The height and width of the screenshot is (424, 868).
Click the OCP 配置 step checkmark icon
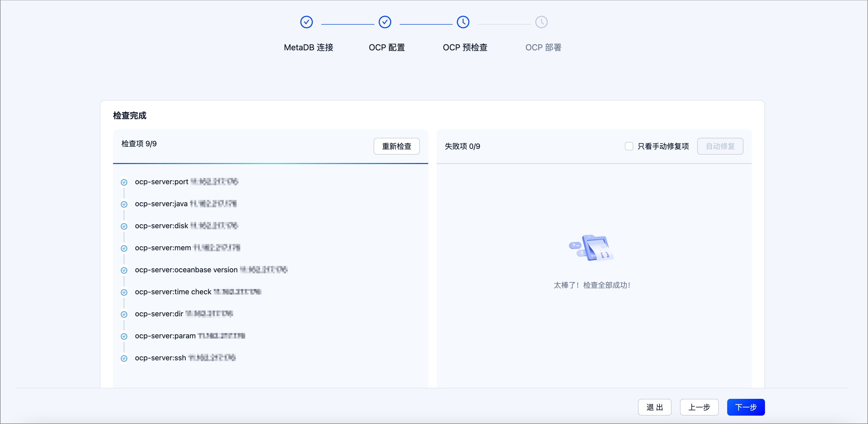click(385, 22)
